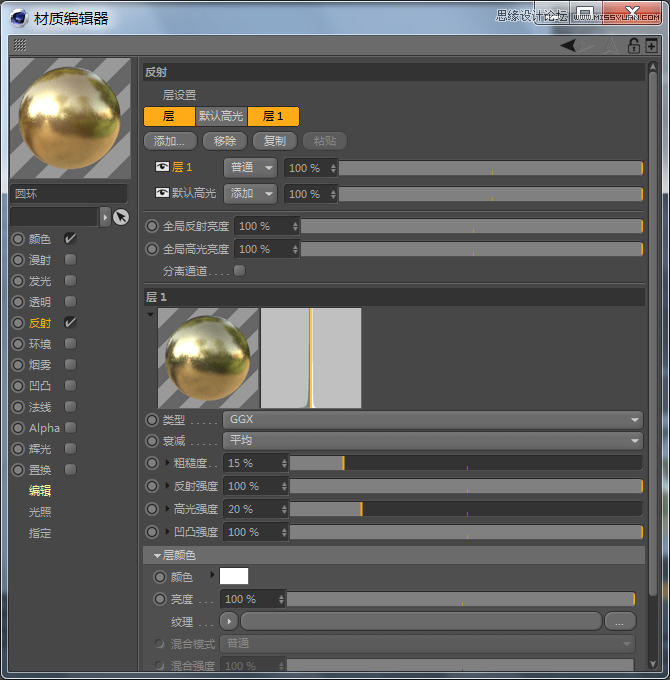Viewport: 670px width, 680px height.
Task: Enable the 漫射 channel checkbox
Action: coord(70,260)
